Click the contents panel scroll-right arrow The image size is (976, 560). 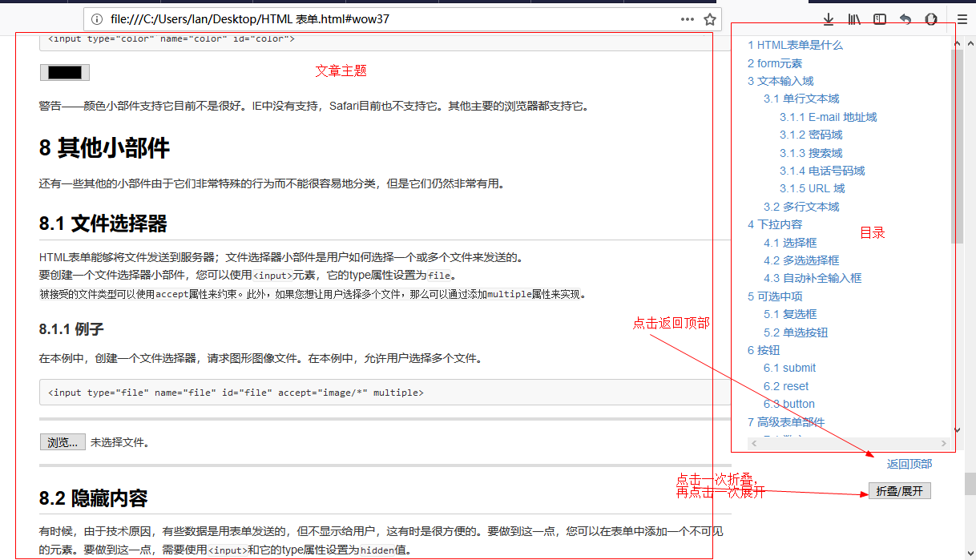tap(945, 443)
